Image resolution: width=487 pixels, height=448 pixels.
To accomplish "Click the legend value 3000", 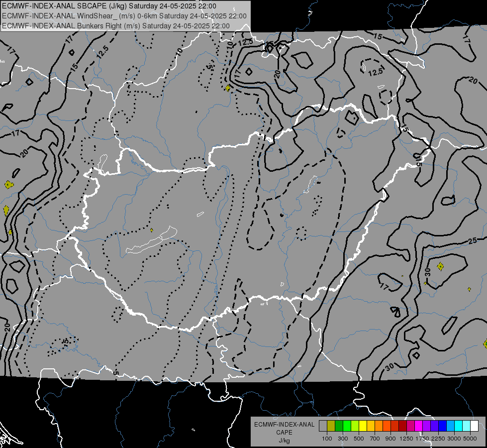I will pos(454,439).
